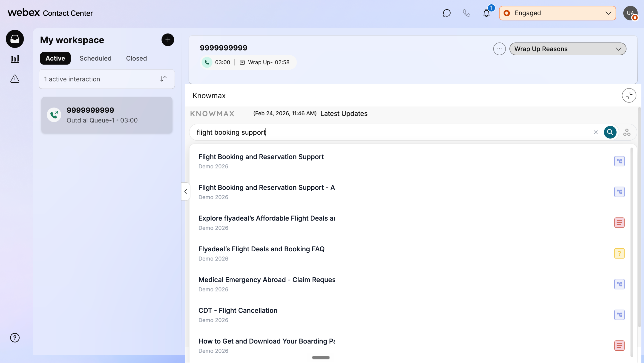Collapse the Knowmax panel with minimize icon
Screen dimensions: 644x363
(x=629, y=95)
